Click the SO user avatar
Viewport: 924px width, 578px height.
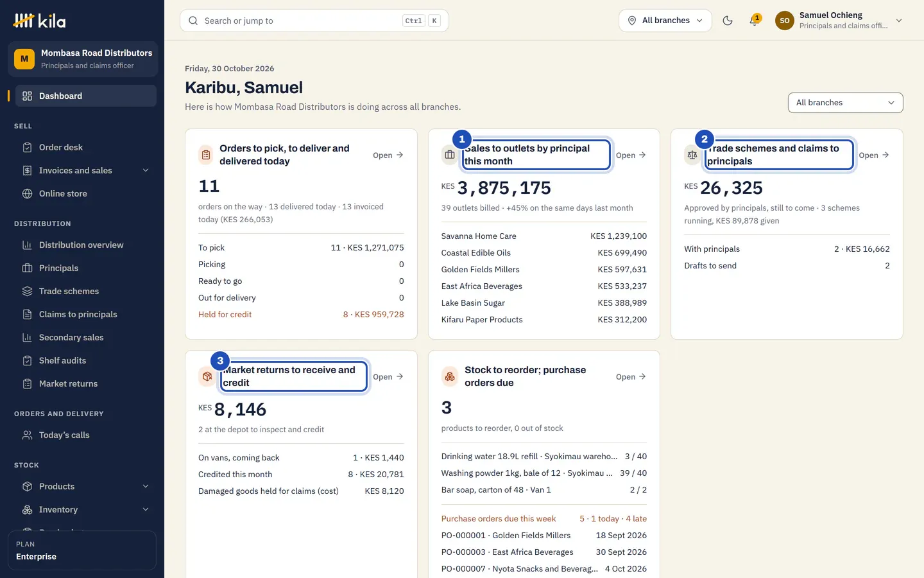click(x=784, y=21)
